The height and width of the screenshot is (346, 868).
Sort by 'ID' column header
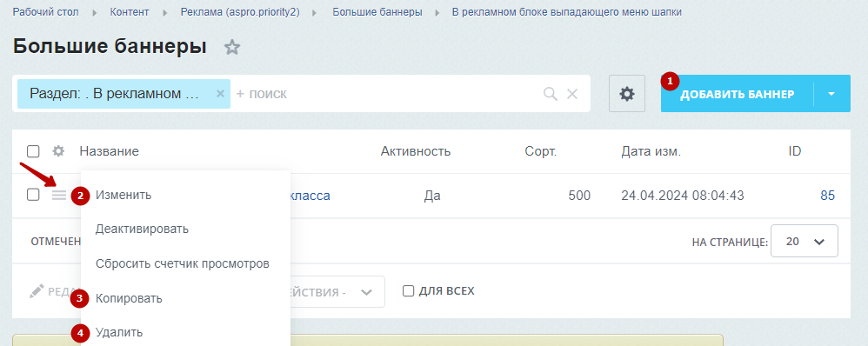coord(794,151)
